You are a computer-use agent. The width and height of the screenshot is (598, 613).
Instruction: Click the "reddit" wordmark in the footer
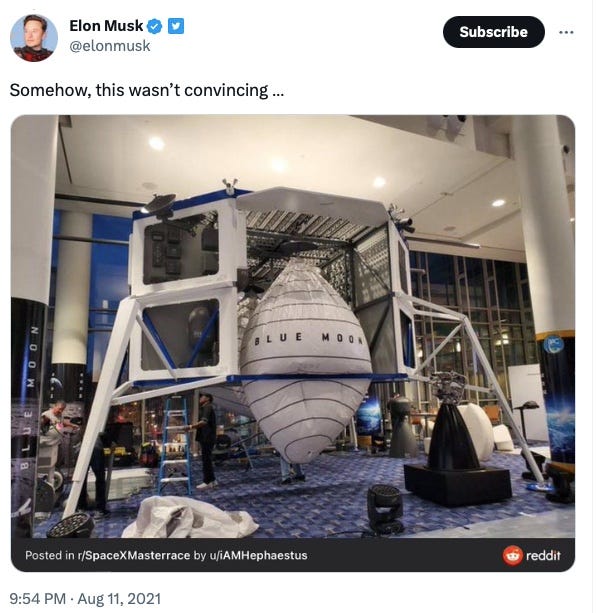point(543,556)
